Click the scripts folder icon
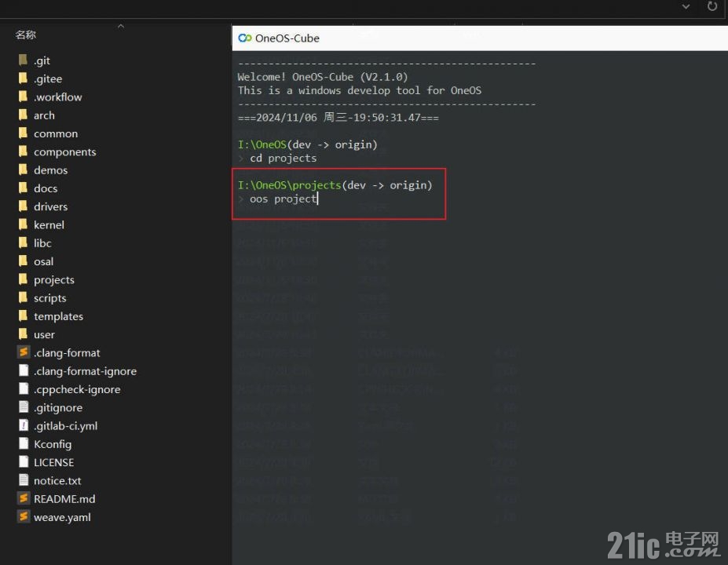This screenshot has height=565, width=728. pos(23,298)
